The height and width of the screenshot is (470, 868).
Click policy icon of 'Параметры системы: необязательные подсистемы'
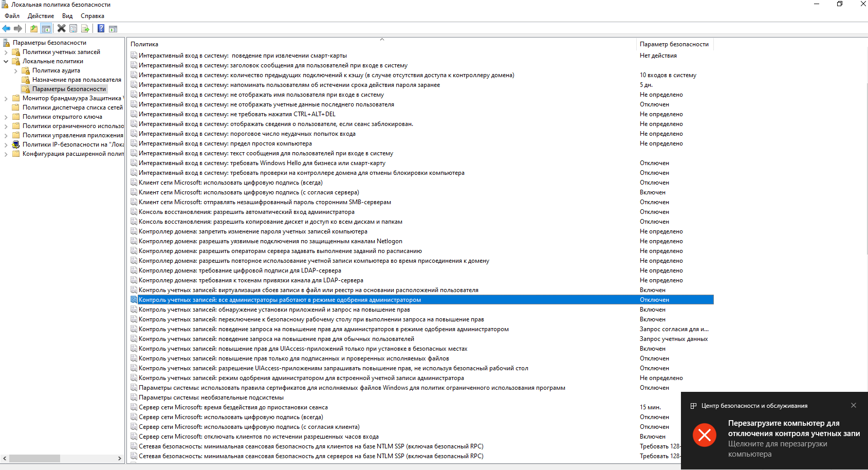134,397
